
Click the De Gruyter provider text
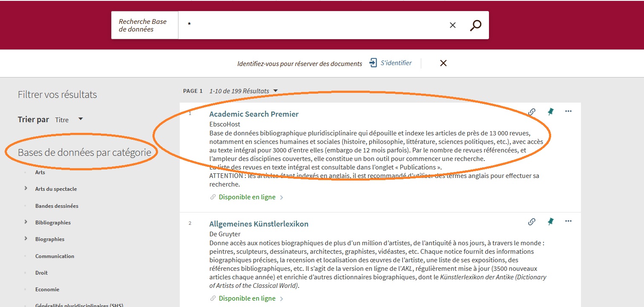click(x=225, y=234)
